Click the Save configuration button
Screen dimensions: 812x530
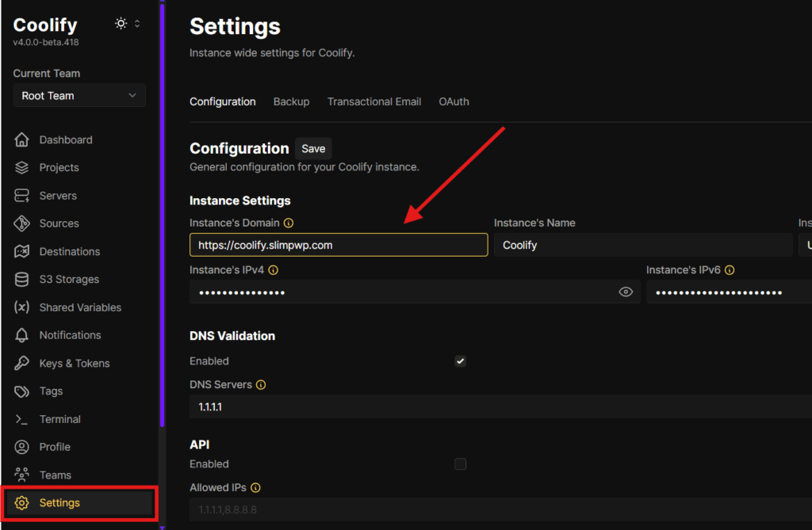tap(313, 149)
